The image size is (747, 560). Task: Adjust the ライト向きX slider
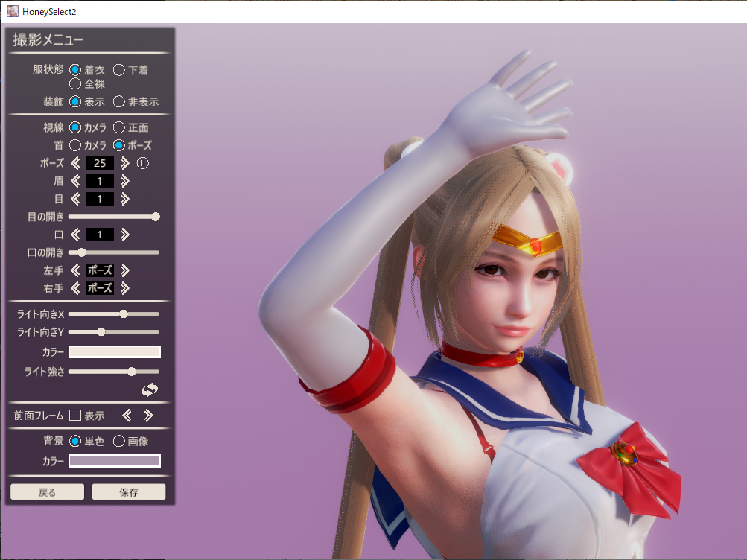click(114, 314)
